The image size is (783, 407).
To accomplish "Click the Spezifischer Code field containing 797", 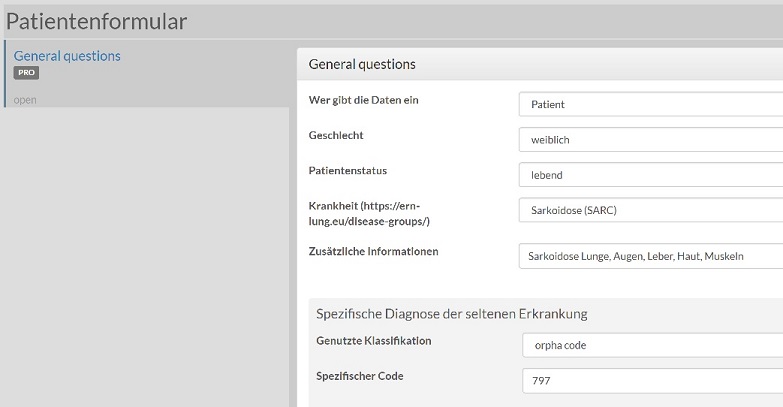I will tap(651, 381).
